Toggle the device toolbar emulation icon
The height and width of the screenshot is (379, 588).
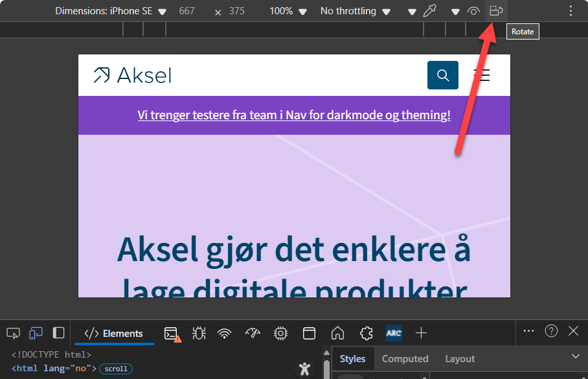[x=36, y=332]
